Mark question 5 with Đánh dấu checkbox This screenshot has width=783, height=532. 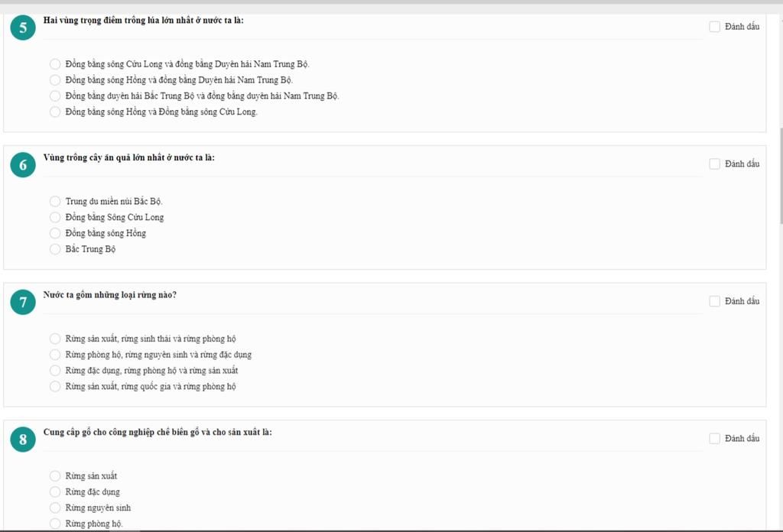[715, 27]
